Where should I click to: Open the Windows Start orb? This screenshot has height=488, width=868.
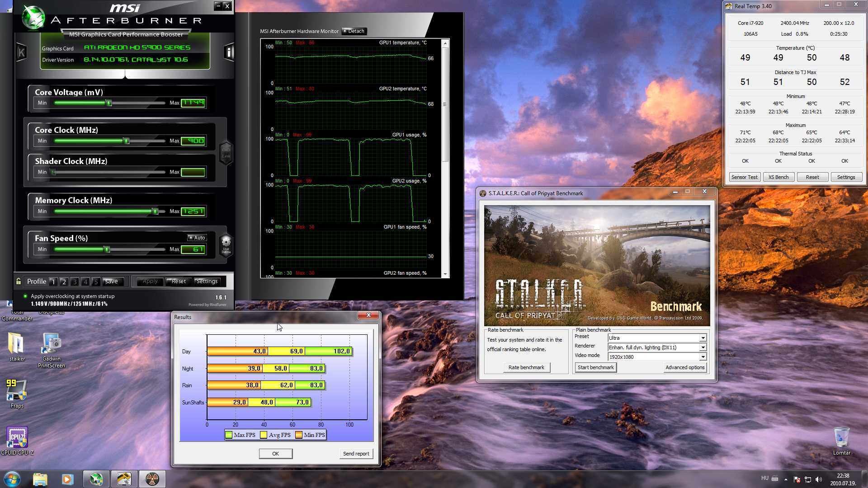click(x=12, y=479)
